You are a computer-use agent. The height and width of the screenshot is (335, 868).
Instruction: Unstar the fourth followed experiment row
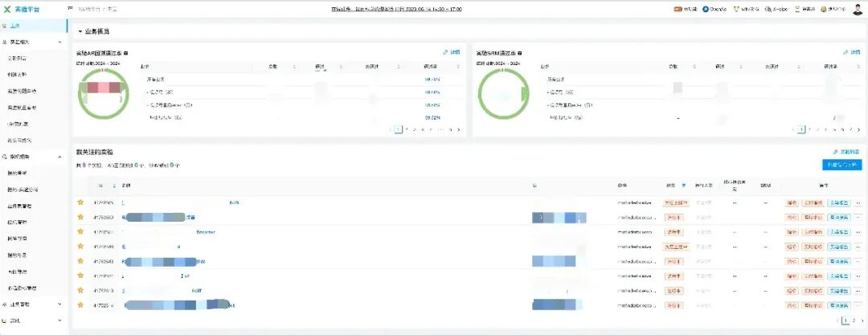80,247
